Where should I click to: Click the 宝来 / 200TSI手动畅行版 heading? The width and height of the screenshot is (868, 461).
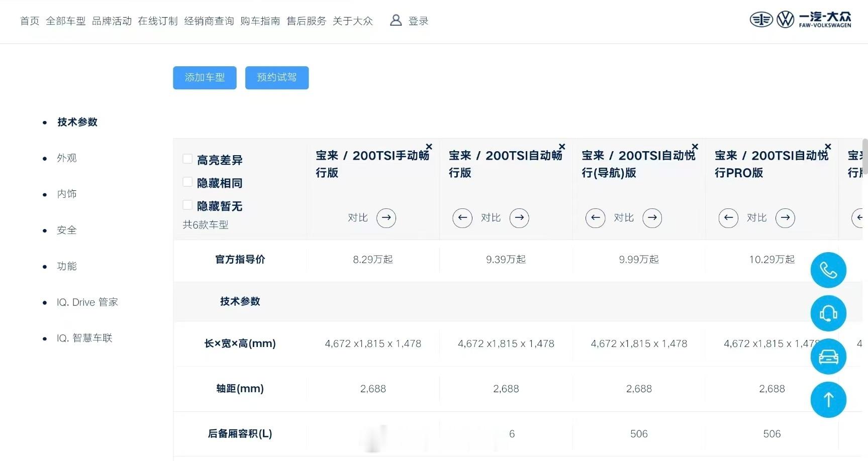(372, 164)
